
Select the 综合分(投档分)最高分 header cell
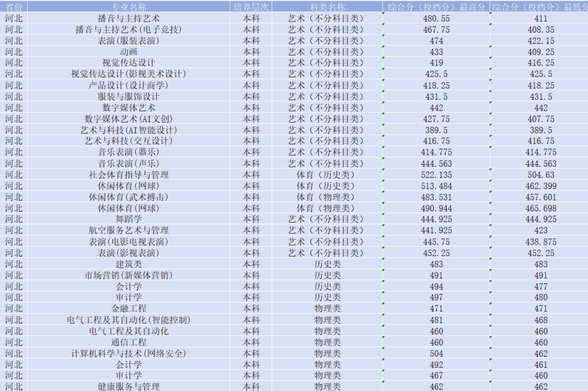click(x=436, y=7)
